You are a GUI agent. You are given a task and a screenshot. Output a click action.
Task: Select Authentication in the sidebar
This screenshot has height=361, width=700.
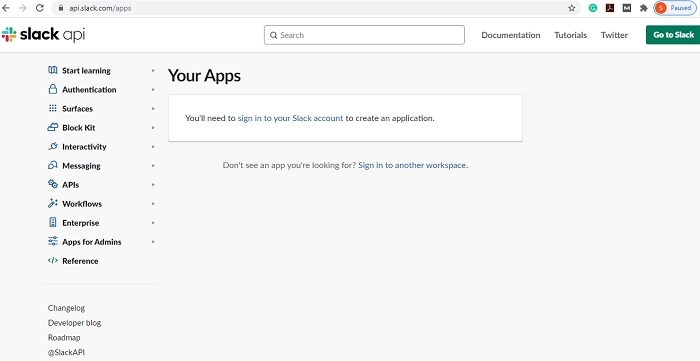click(x=89, y=90)
